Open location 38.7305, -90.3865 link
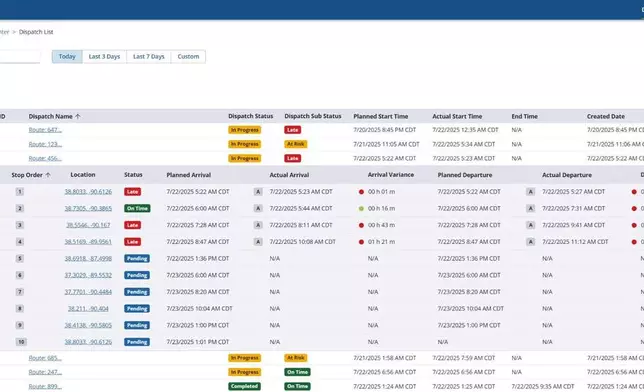 pyautogui.click(x=88, y=209)
